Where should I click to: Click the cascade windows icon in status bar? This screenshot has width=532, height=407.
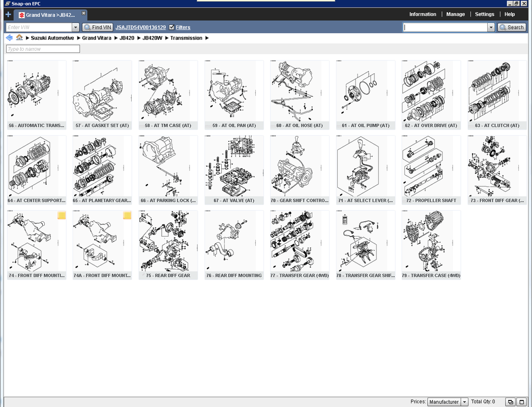(510, 402)
